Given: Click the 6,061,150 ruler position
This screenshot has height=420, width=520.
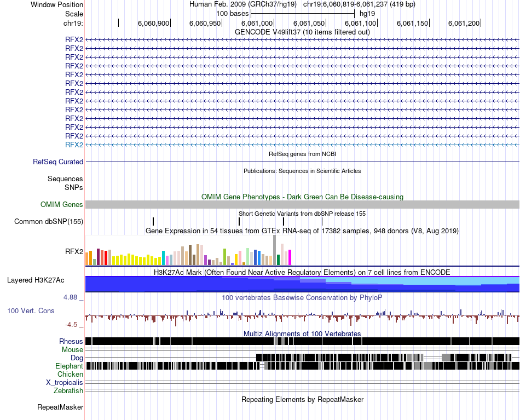Looking at the screenshot, I should [x=412, y=23].
